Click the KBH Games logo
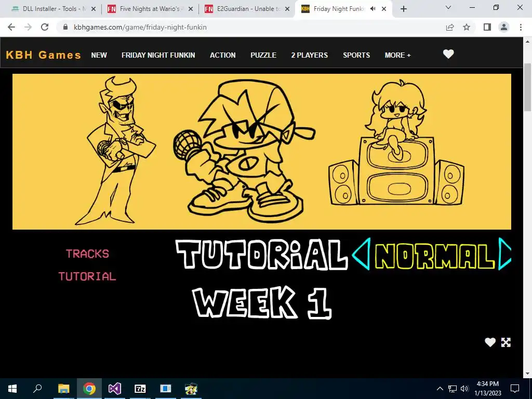 point(44,55)
